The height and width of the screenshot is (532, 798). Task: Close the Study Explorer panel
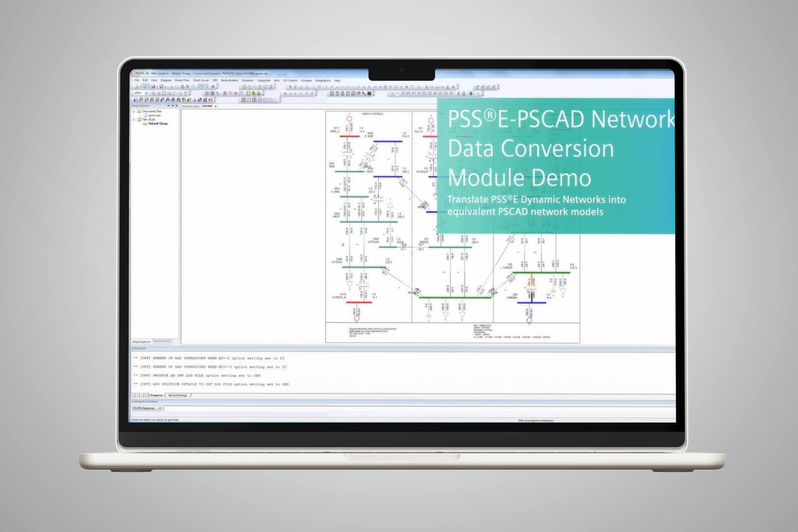tap(177, 106)
